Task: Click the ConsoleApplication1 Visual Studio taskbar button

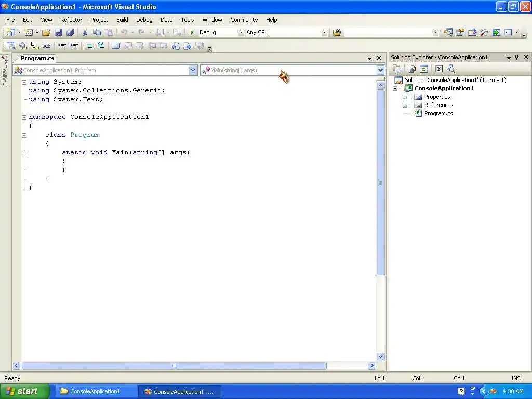Action: click(x=180, y=392)
